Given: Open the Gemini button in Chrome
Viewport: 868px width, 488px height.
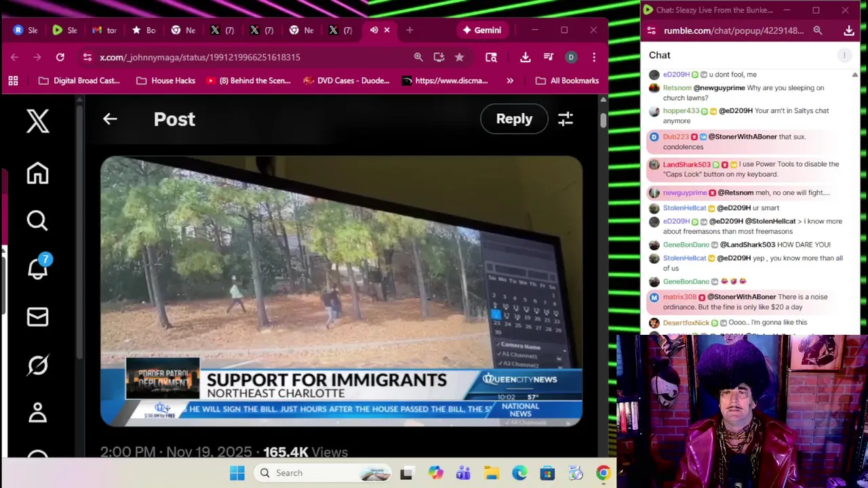Looking at the screenshot, I should click(x=482, y=30).
